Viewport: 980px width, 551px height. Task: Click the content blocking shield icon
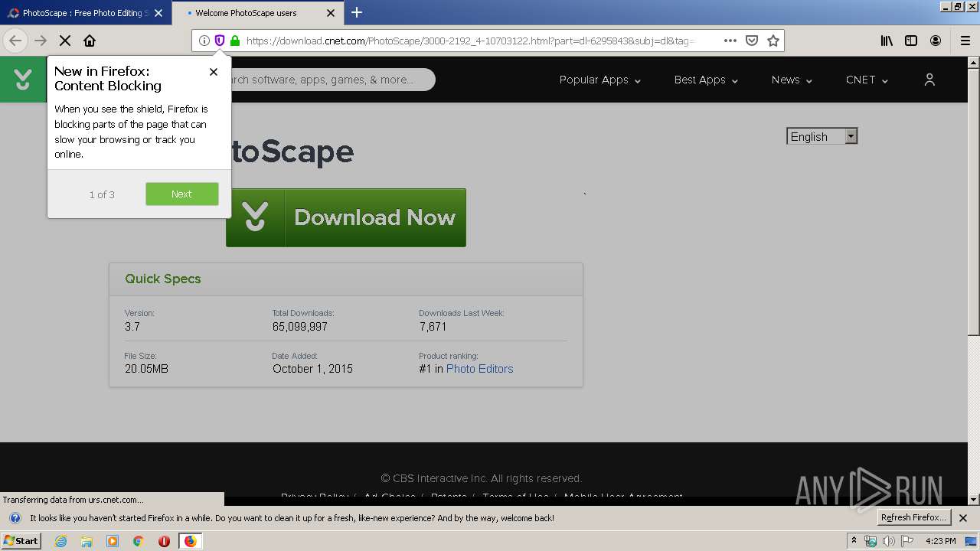220,41
